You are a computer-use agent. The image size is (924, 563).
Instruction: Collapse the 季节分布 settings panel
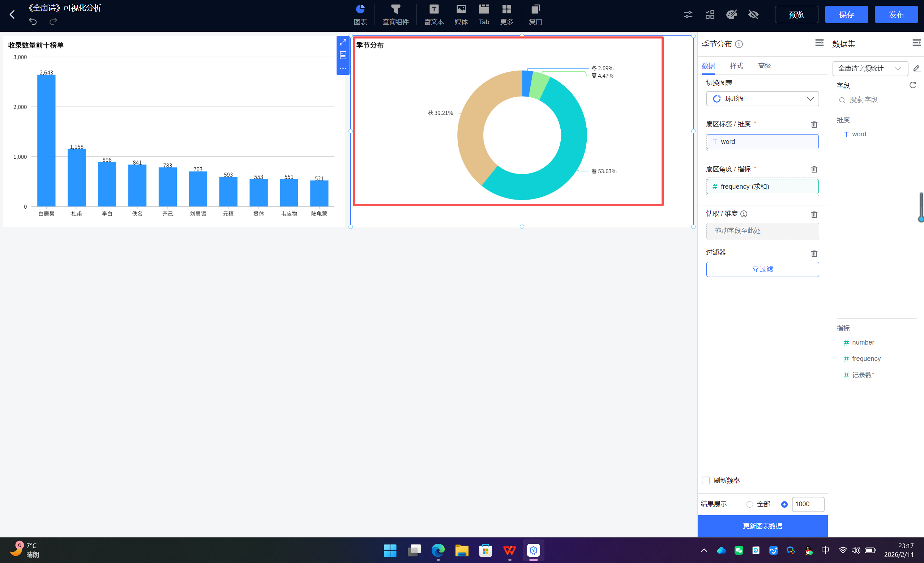[819, 43]
